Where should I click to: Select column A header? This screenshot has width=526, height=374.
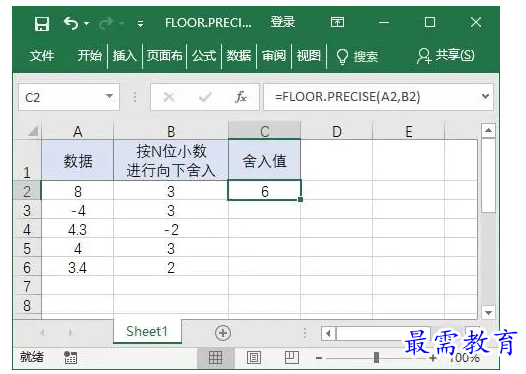77,131
